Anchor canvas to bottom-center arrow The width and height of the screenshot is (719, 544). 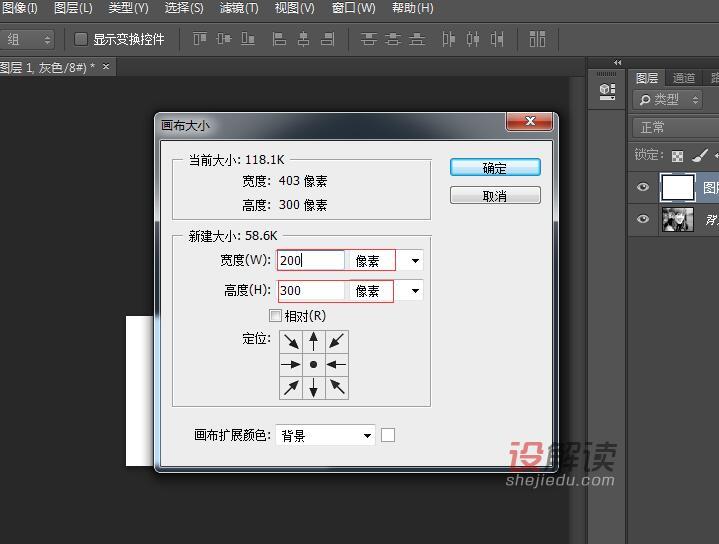click(314, 388)
